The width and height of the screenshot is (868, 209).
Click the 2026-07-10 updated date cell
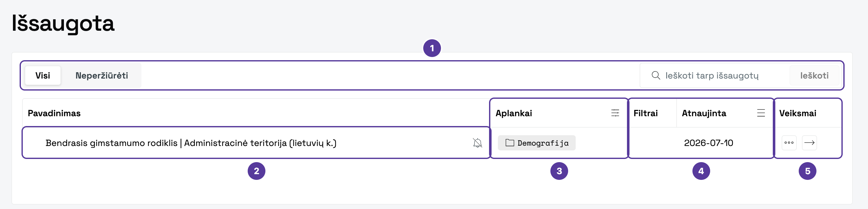coord(708,143)
